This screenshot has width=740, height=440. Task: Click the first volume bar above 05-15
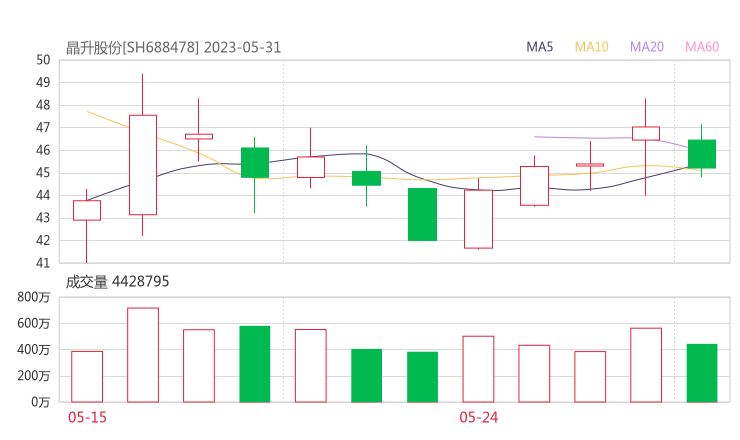[87, 376]
